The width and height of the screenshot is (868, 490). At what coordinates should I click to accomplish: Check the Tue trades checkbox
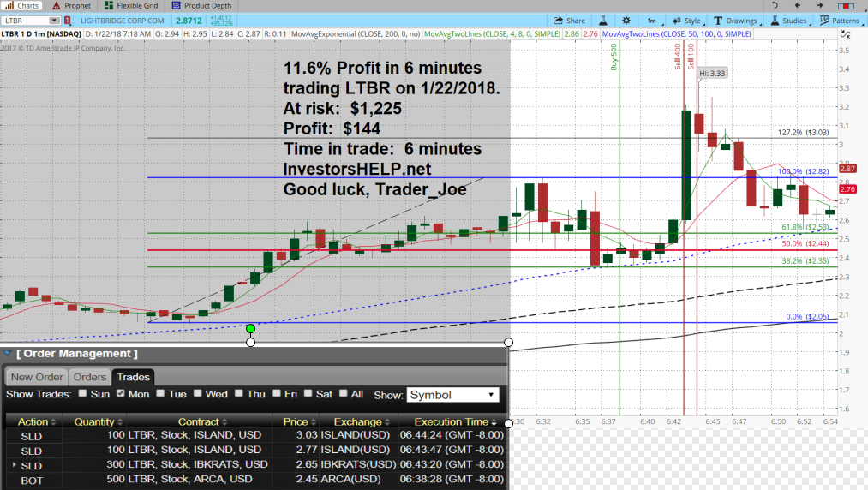pyautogui.click(x=160, y=393)
